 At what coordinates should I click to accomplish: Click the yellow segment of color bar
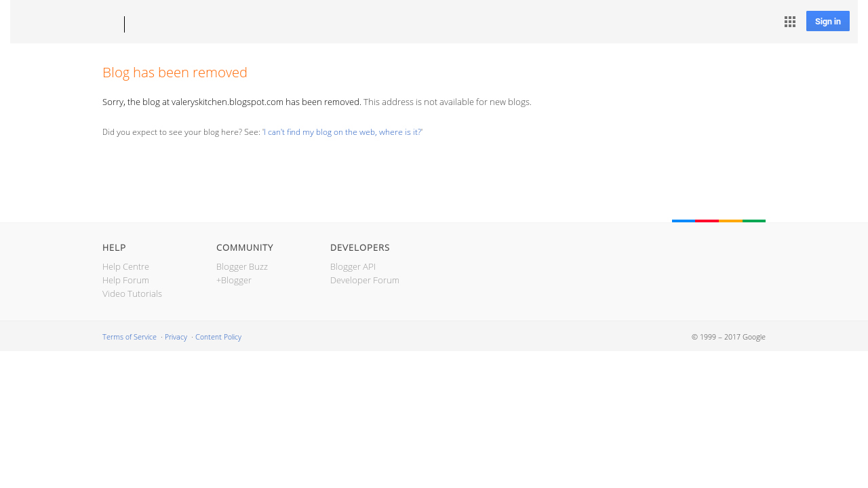click(730, 221)
